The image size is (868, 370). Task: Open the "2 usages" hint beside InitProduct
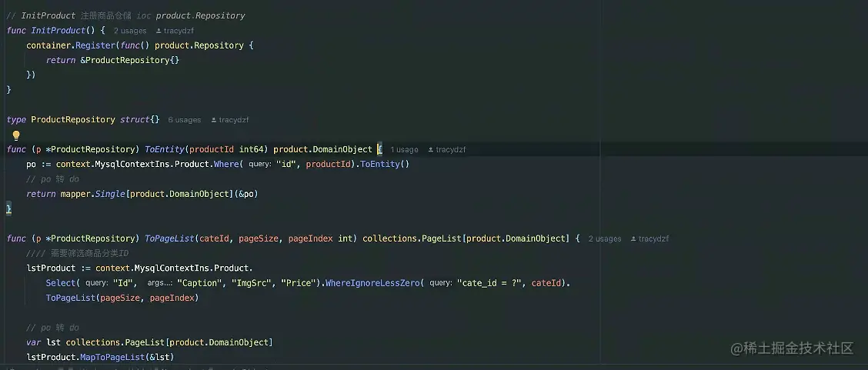[130, 31]
